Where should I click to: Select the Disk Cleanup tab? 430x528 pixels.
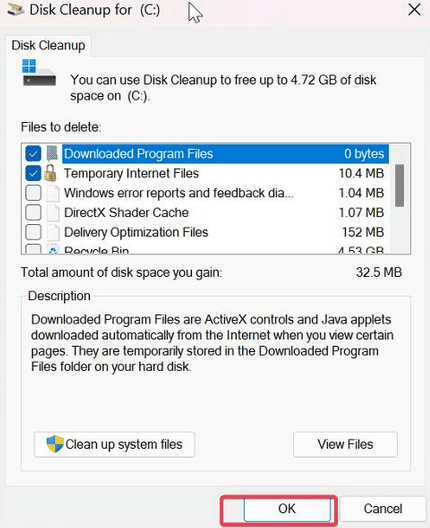(x=48, y=45)
